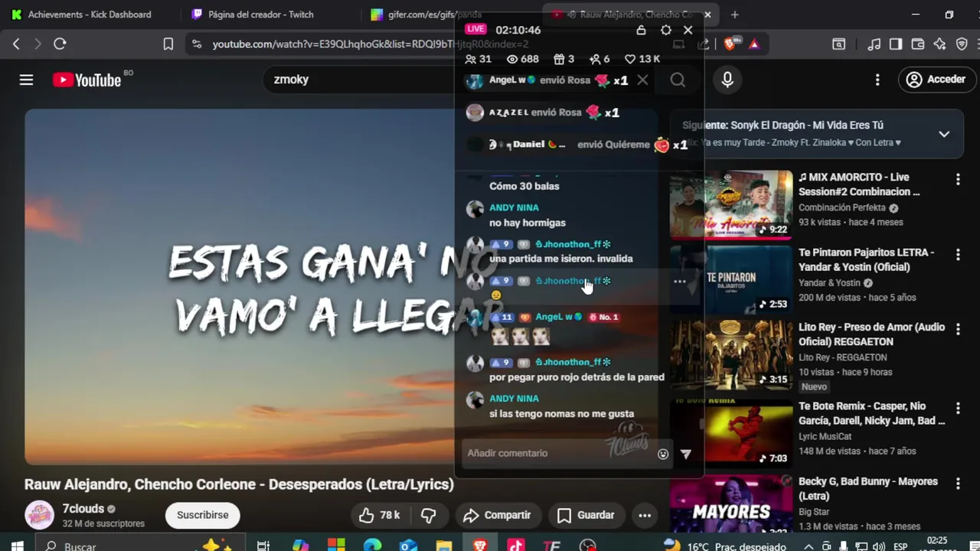Play the Te Pintaron Pajaritos LETRA video title
Image resolution: width=980 pixels, height=551 pixels.
866,259
